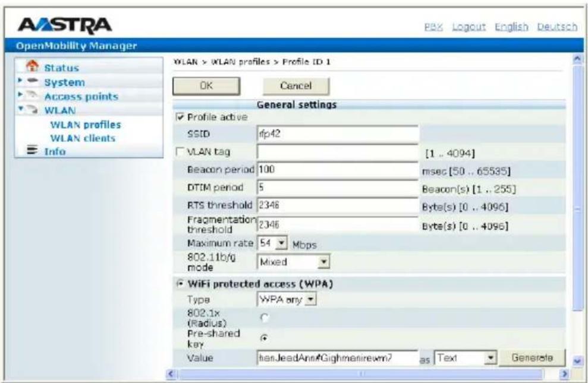The image size is (588, 383).
Task: Click the vertical scrollbar thumb
Action: (x=578, y=187)
